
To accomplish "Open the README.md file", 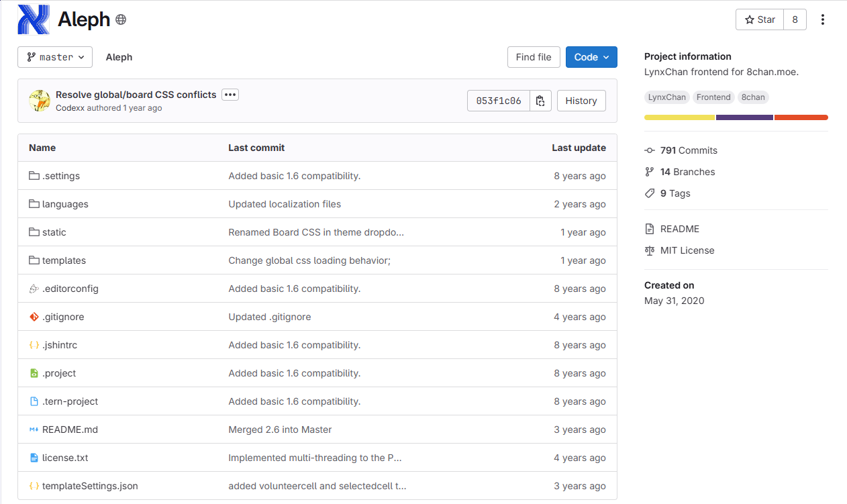I will 70,430.
